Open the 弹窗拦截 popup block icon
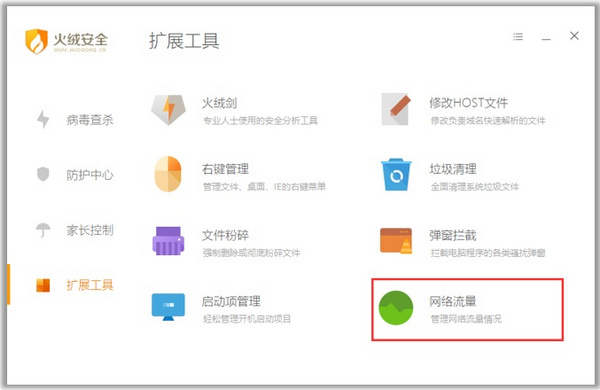The width and height of the screenshot is (600, 390). pos(396,241)
